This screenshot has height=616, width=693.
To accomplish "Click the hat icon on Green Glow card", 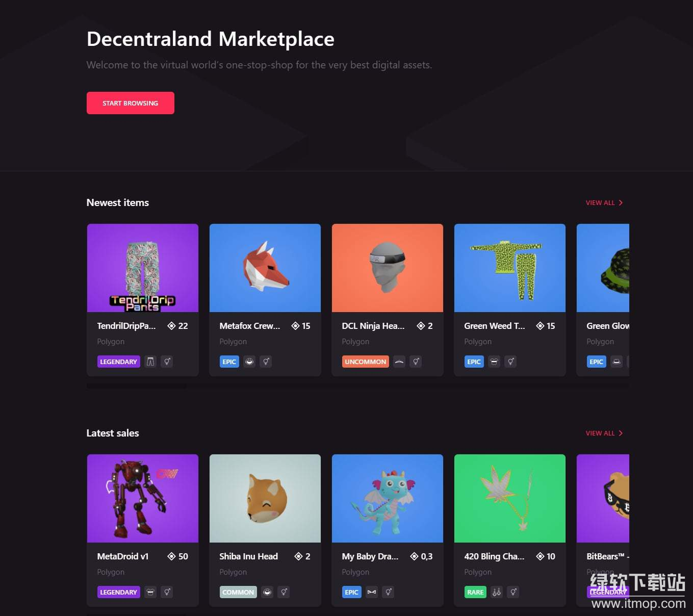I will (617, 362).
